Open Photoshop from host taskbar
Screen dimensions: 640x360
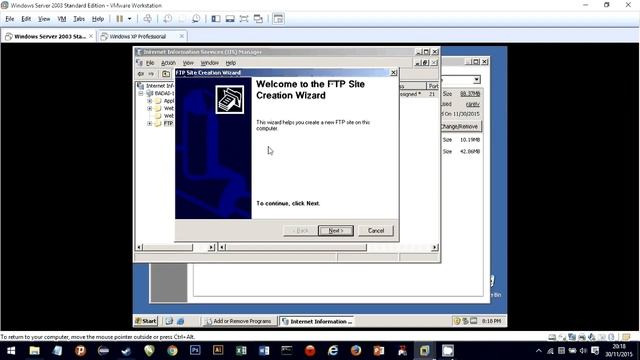tap(195, 351)
